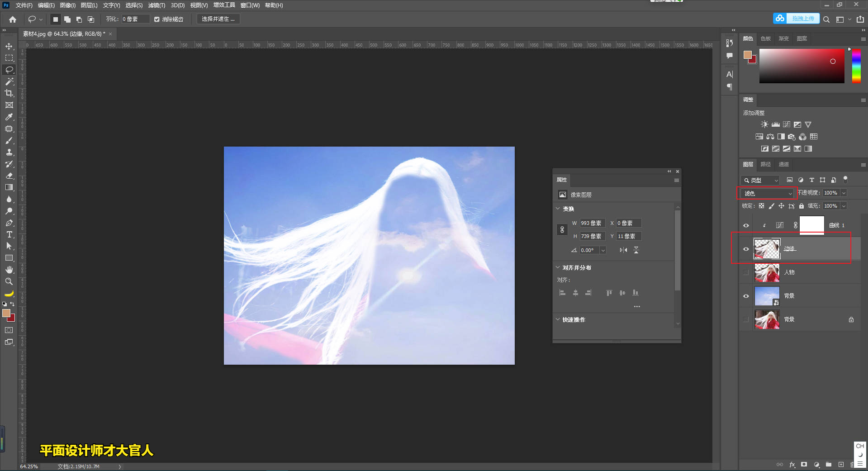Click the toolbar foreground color swatch

(6, 313)
